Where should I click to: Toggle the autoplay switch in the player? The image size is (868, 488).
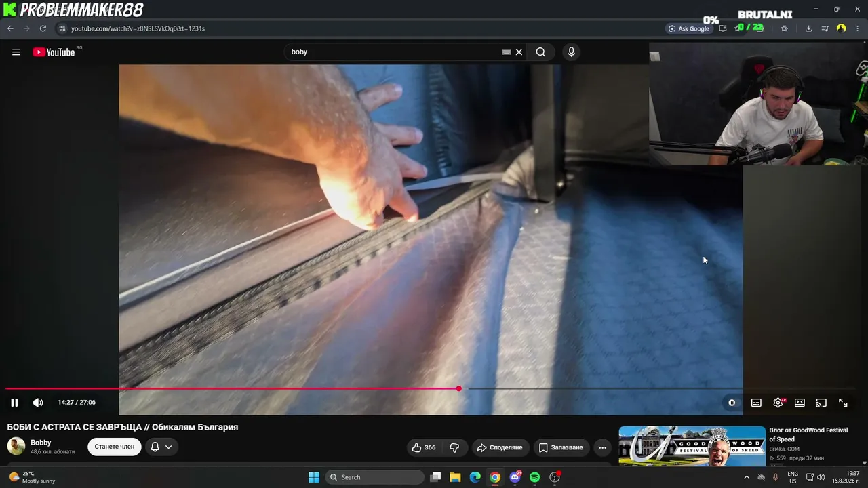tap(732, 403)
